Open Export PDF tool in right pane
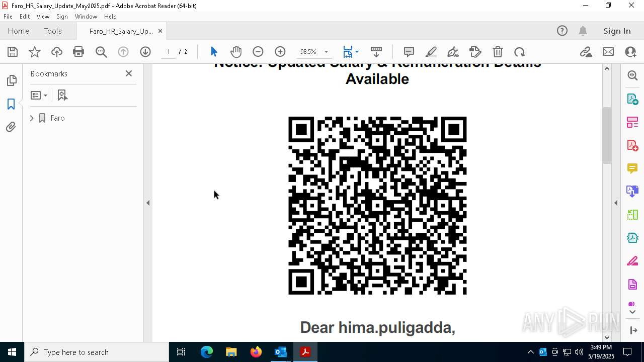 pos(632,99)
